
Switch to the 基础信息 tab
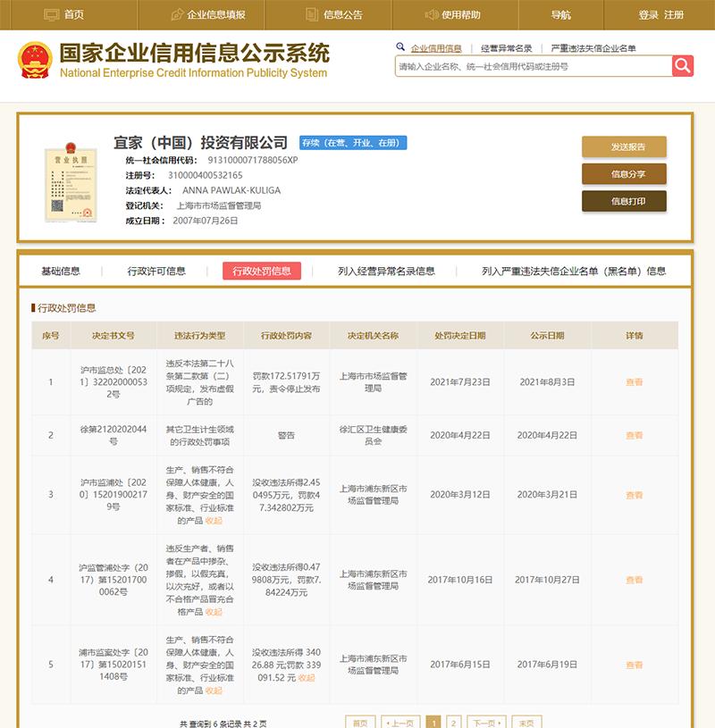pyautogui.click(x=60, y=272)
